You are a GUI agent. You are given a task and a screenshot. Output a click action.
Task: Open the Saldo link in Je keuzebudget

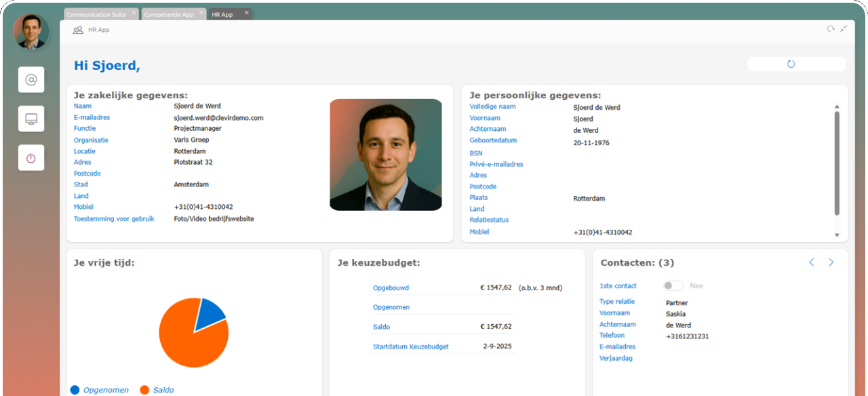381,326
